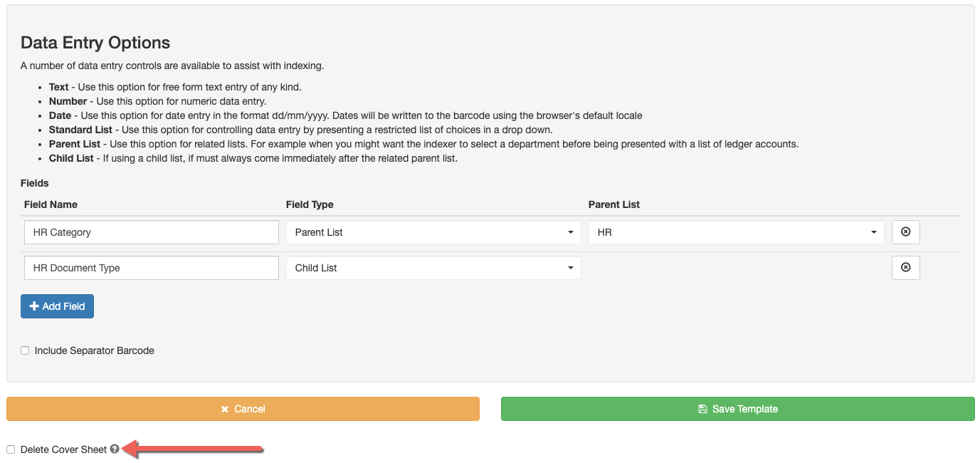Click the Field Name column header

click(51, 204)
